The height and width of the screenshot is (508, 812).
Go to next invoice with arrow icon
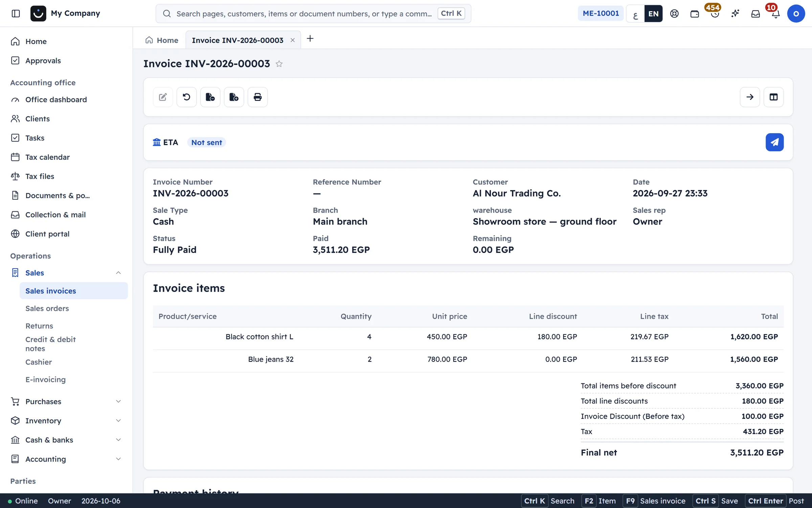tap(750, 97)
